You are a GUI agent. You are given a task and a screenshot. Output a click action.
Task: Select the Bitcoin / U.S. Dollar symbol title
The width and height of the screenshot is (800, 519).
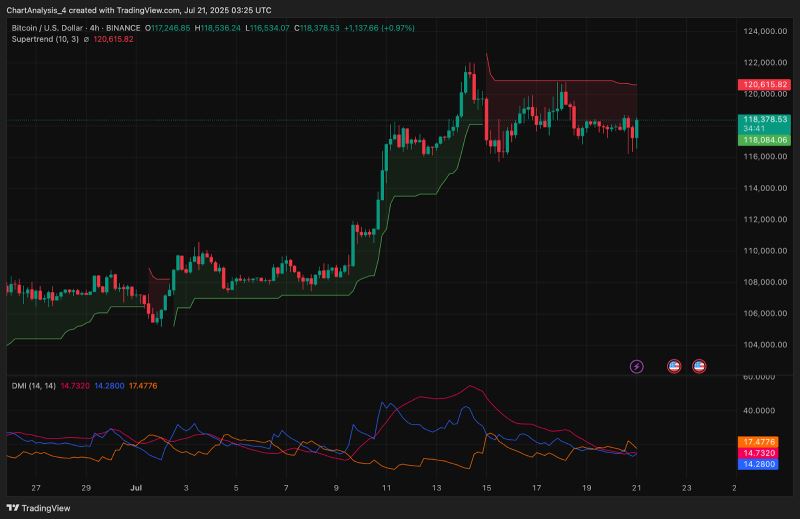[x=49, y=28]
